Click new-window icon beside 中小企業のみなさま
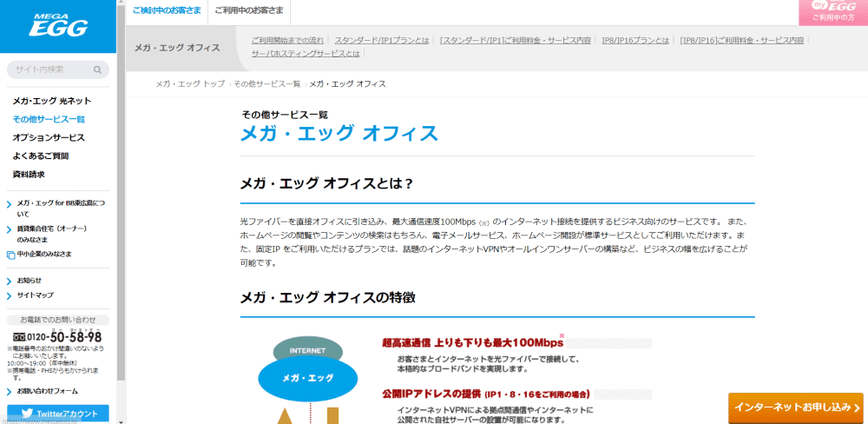The width and height of the screenshot is (868, 424). tap(10, 255)
